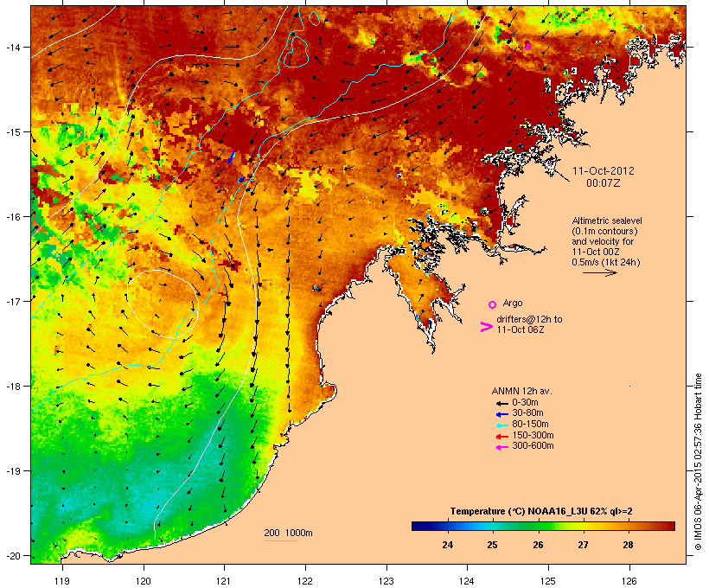Click the 80-150m depth label
Image resolution: width=709 pixels, height=588 pixels.
point(530,425)
